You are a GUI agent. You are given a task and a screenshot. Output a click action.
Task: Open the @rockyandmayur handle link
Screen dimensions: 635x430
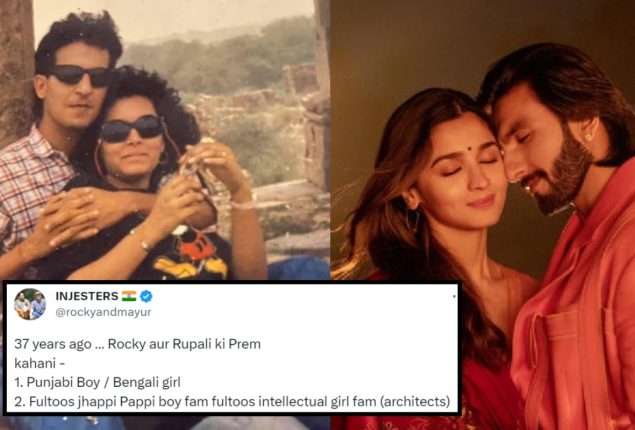point(103,312)
